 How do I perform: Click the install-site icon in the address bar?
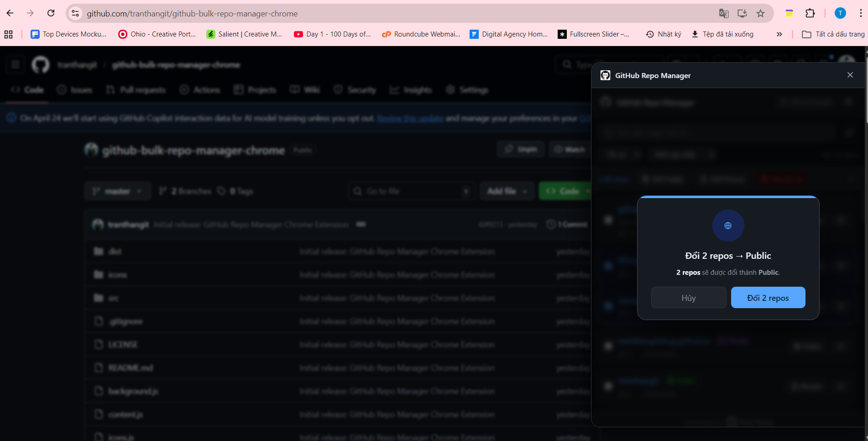click(x=742, y=13)
